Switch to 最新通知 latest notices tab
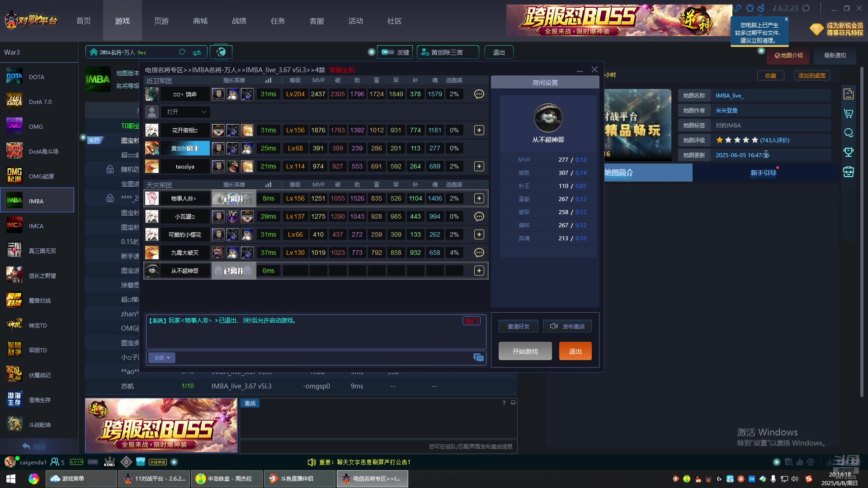 835,55
